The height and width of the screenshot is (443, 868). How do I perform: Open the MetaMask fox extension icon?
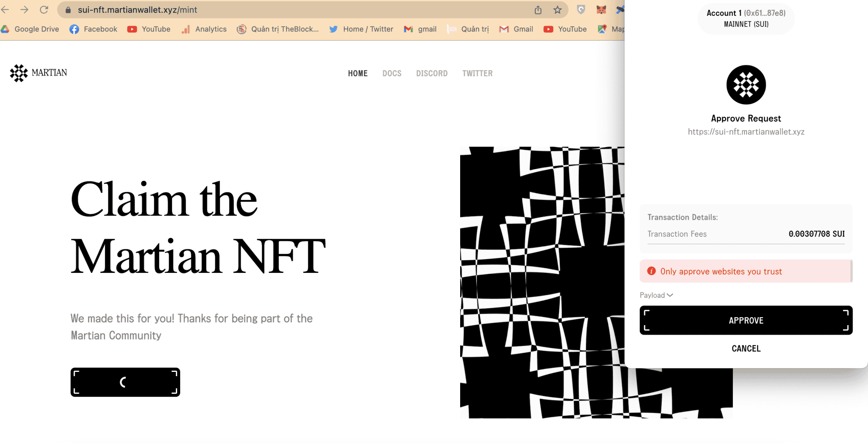pos(601,10)
